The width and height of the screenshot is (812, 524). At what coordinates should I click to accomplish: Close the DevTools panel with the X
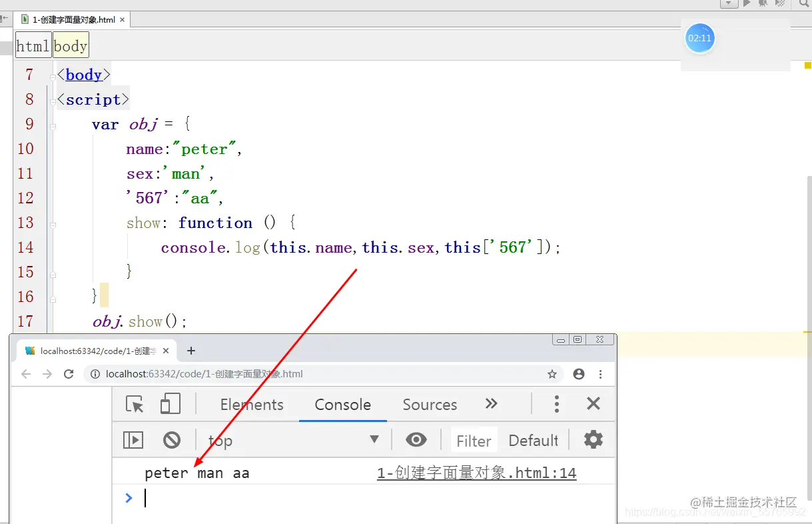594,403
